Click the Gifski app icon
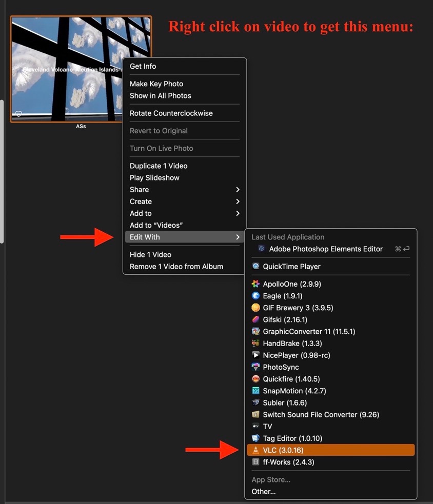 pos(255,319)
